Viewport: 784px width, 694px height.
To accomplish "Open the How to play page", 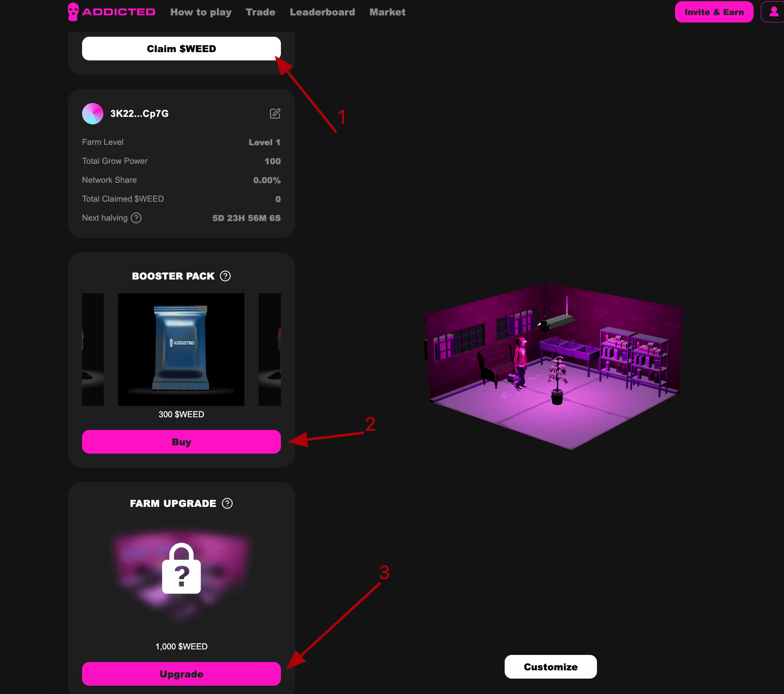I will tap(201, 12).
